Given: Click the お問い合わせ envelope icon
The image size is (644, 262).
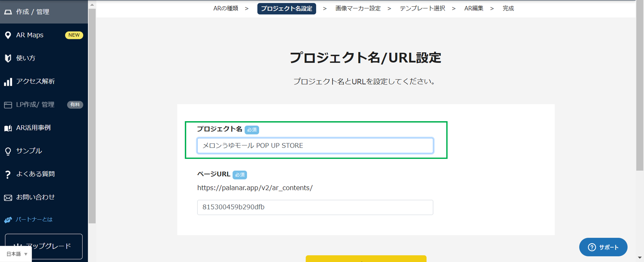Looking at the screenshot, I should (8, 198).
